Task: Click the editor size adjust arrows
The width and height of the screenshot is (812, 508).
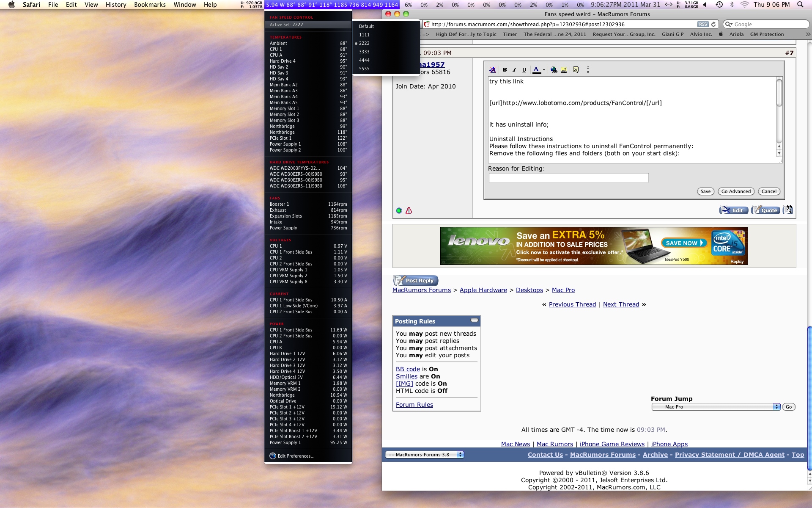Action: coord(588,70)
